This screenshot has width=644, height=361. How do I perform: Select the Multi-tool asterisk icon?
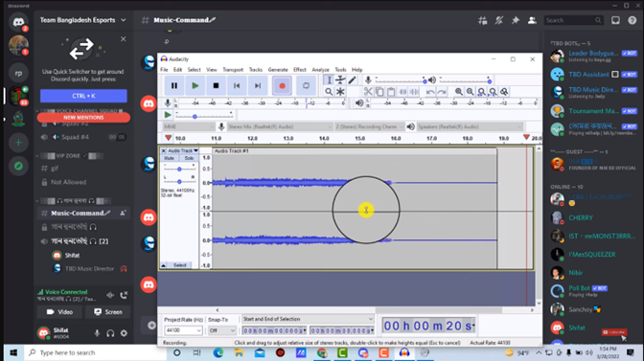[x=340, y=92]
